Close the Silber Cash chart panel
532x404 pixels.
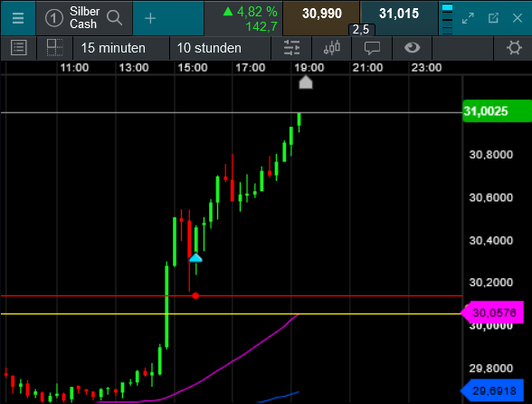[518, 18]
